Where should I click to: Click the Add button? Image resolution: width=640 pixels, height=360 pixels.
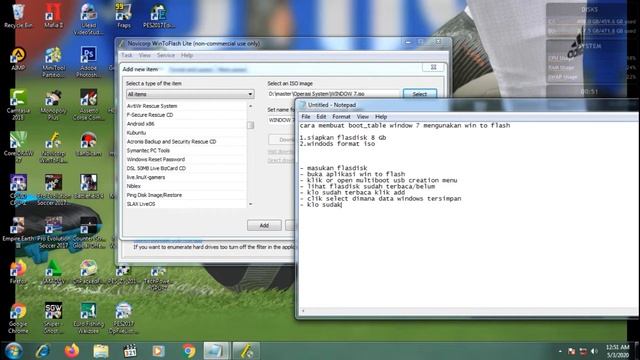pos(264,225)
